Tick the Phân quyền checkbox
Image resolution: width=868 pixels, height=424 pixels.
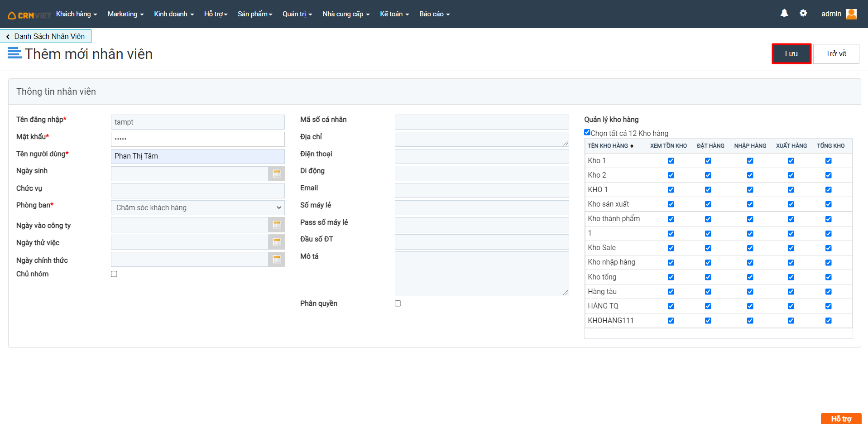coord(398,304)
